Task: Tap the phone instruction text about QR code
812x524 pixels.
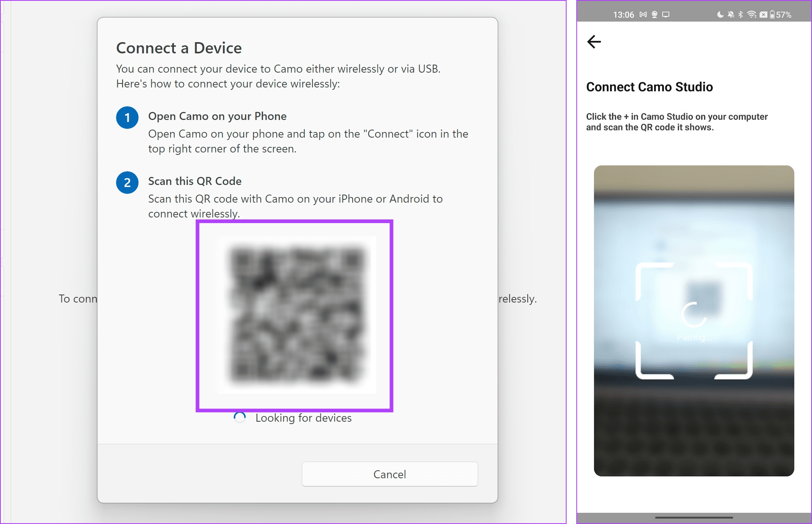Action: pyautogui.click(x=677, y=122)
